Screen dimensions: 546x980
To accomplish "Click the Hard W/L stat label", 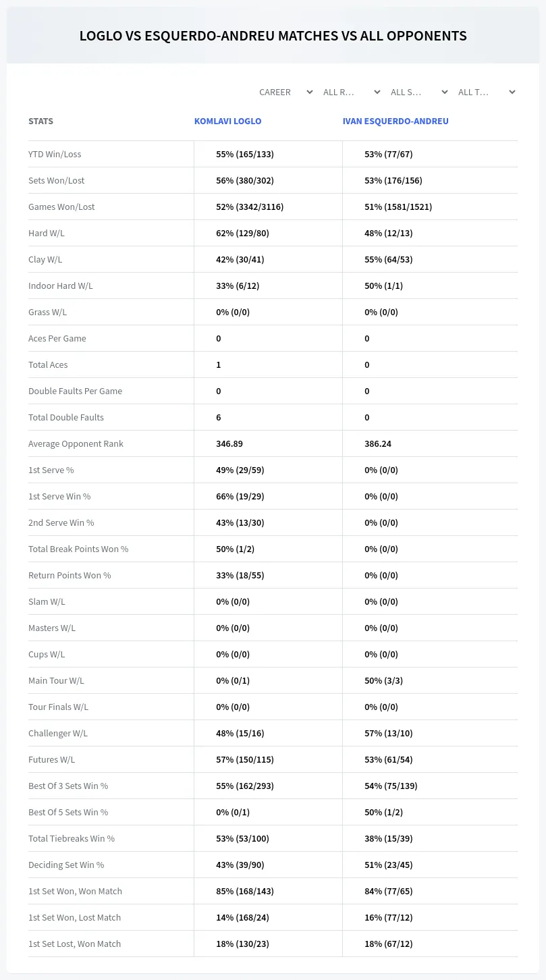I will [47, 233].
